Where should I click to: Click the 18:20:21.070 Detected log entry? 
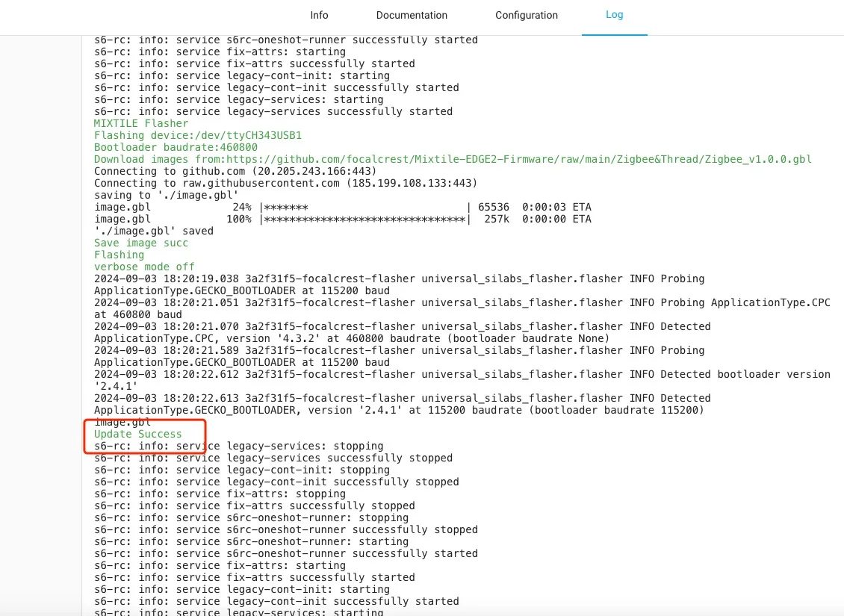tap(402, 332)
